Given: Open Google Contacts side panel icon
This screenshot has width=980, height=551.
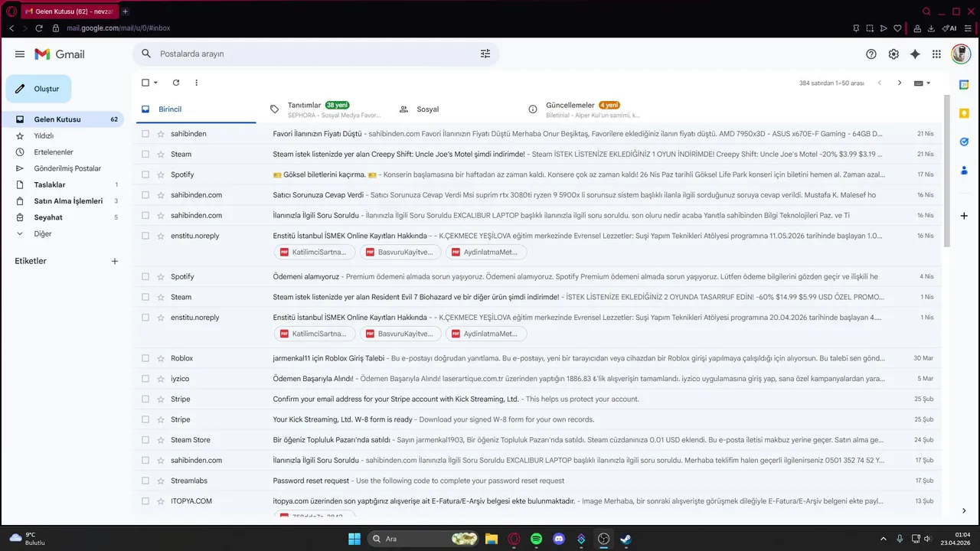Looking at the screenshot, I should coord(964,170).
